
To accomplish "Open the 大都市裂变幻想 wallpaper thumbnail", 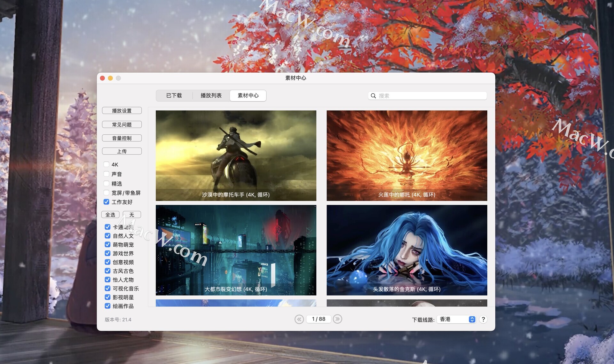I will tap(236, 250).
